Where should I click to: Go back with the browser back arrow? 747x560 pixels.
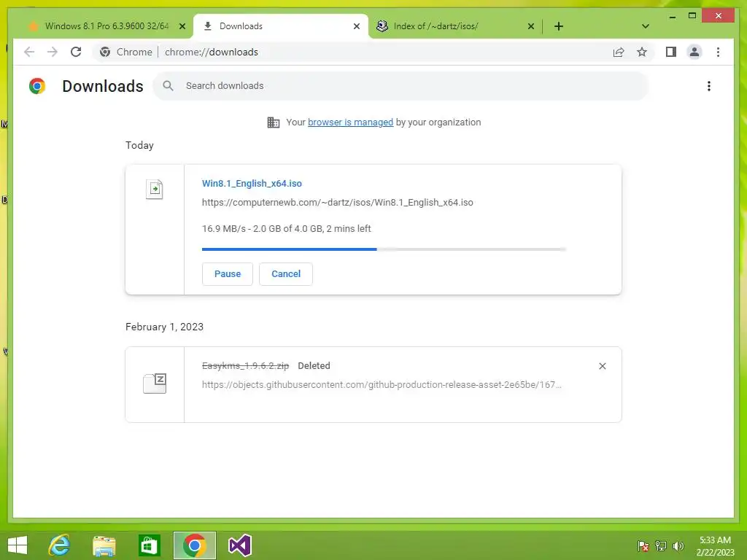tap(29, 52)
